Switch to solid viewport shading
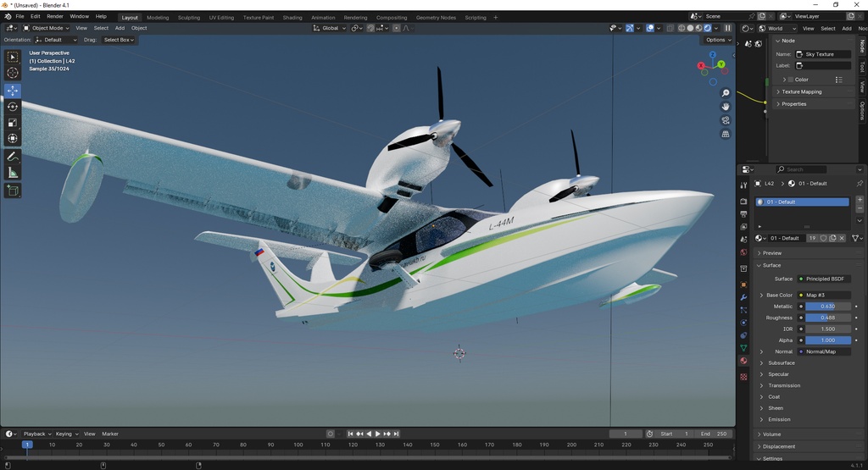Image resolution: width=868 pixels, height=470 pixels. point(690,28)
